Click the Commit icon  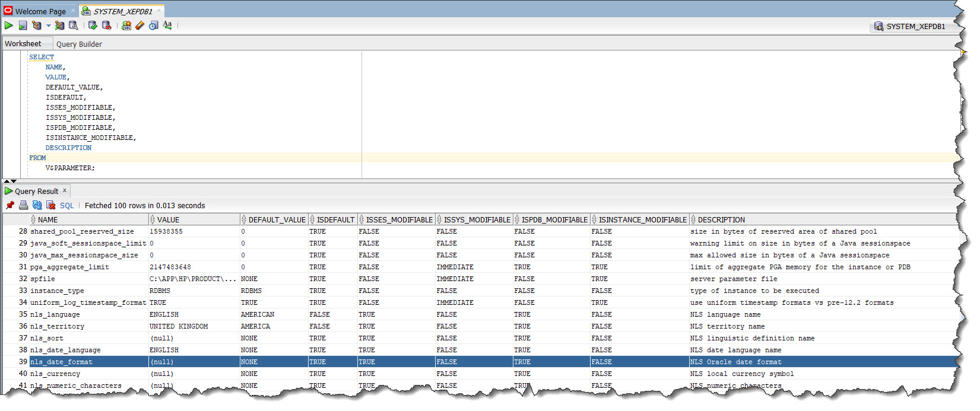pyautogui.click(x=93, y=26)
